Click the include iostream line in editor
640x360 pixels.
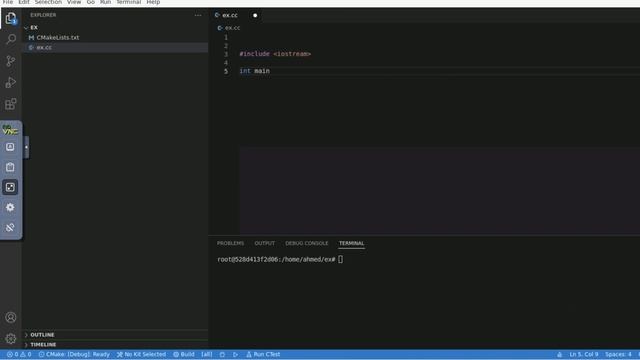[275, 54]
